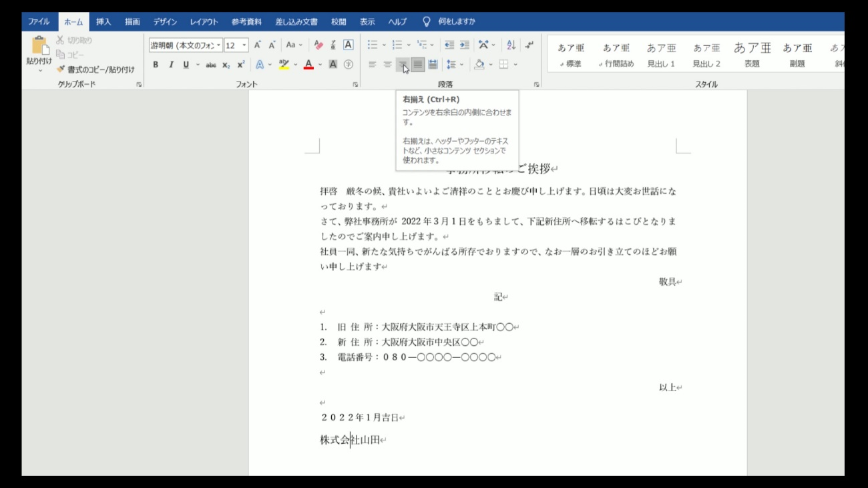The image size is (868, 488).
Task: Open line and paragraph spacing menu
Action: 454,65
